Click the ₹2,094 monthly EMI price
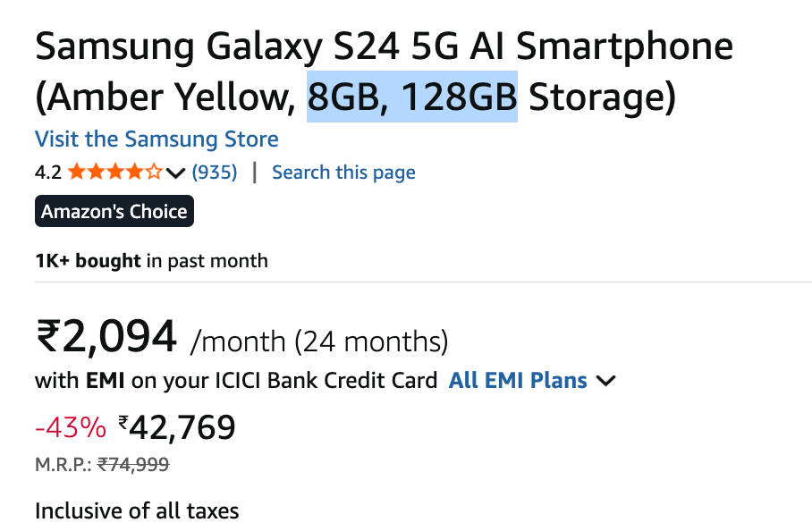 click(x=106, y=337)
